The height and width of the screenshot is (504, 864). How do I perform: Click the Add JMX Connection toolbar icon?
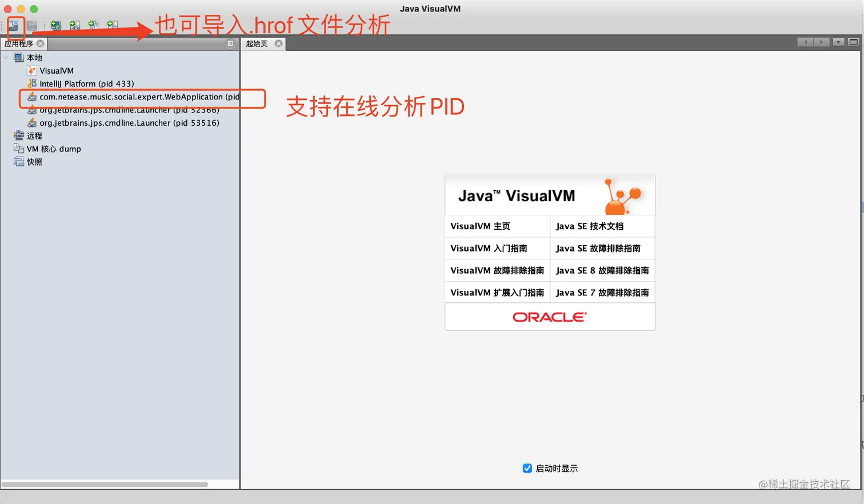(x=75, y=26)
